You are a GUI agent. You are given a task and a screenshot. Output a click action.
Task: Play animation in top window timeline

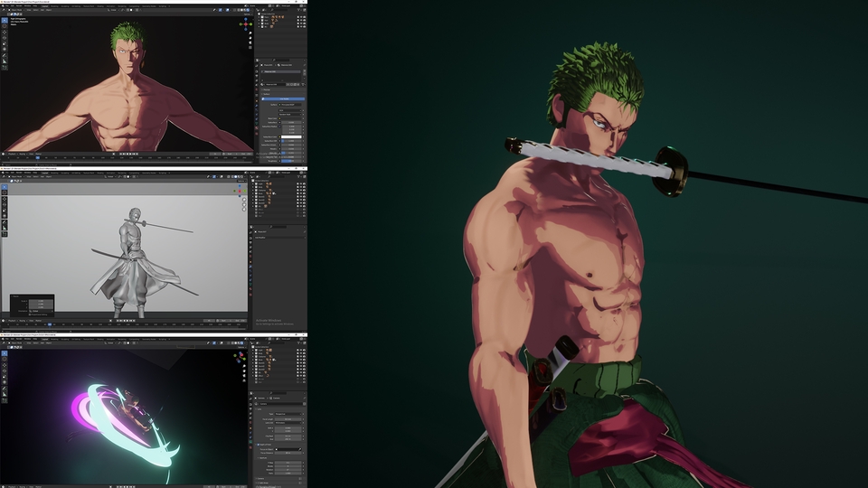pyautogui.click(x=129, y=154)
